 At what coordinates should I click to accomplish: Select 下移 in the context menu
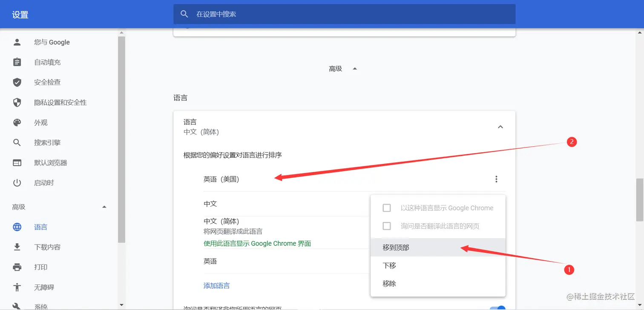438,265
